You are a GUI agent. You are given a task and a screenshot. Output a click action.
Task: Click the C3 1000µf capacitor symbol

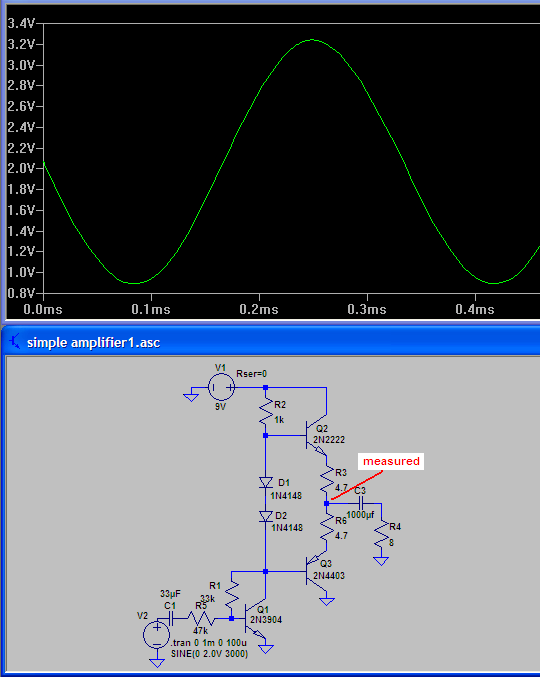pos(361,503)
